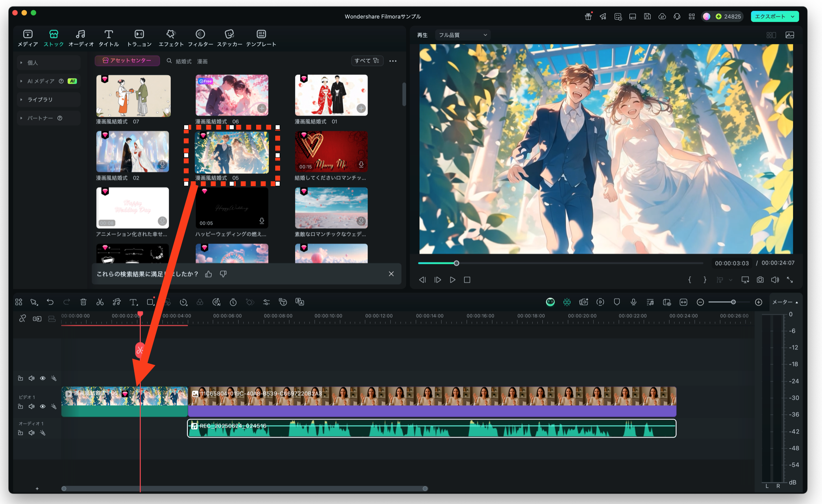Open the headset support icon
Viewport: 822px width, 504px height.
point(677,17)
